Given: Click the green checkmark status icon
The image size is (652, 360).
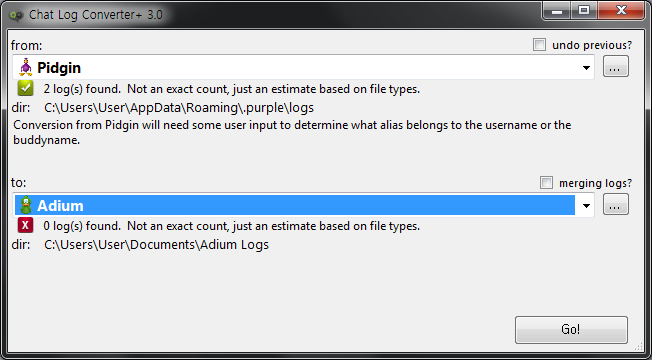Looking at the screenshot, I should [25, 88].
